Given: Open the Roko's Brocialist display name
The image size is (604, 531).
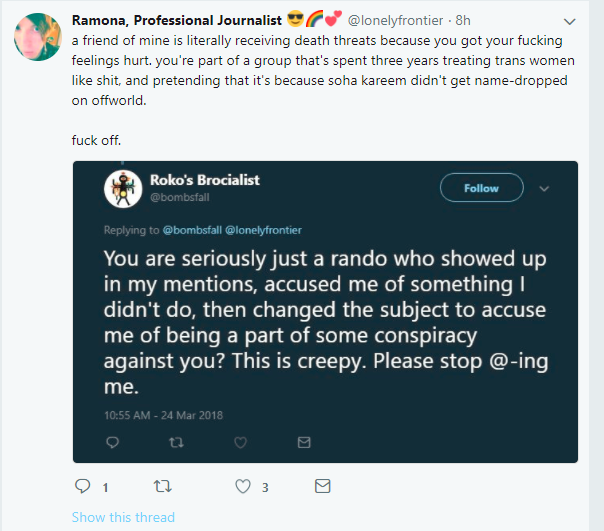Looking at the screenshot, I should [x=205, y=180].
